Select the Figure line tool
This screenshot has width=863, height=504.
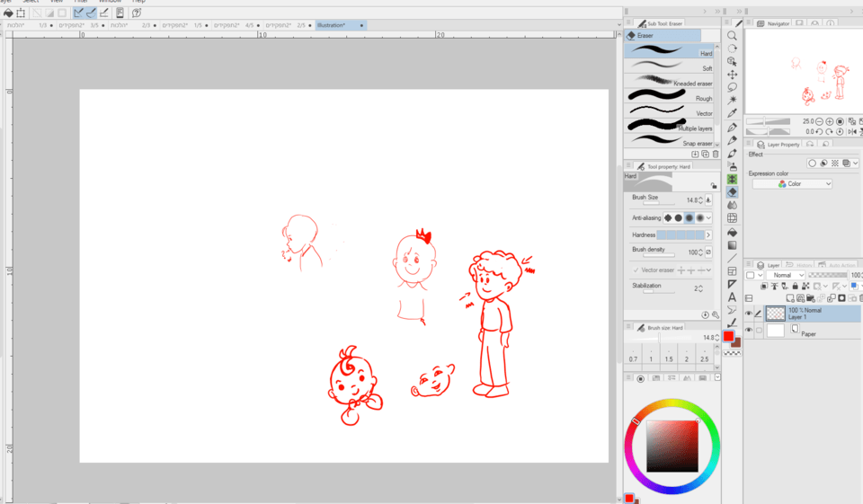click(732, 258)
